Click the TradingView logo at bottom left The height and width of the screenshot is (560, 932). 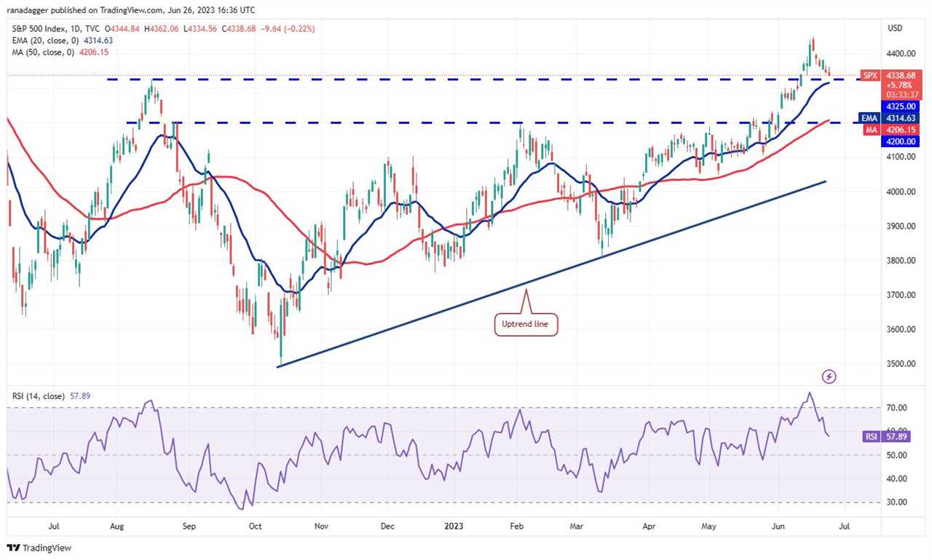click(39, 548)
